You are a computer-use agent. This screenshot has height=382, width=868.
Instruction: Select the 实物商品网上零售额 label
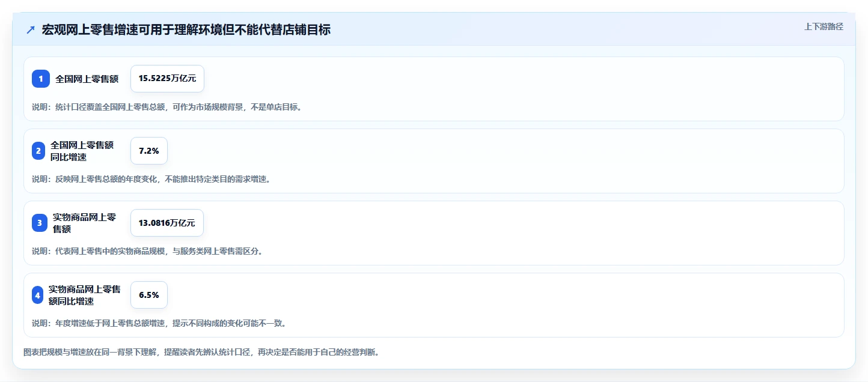point(84,223)
